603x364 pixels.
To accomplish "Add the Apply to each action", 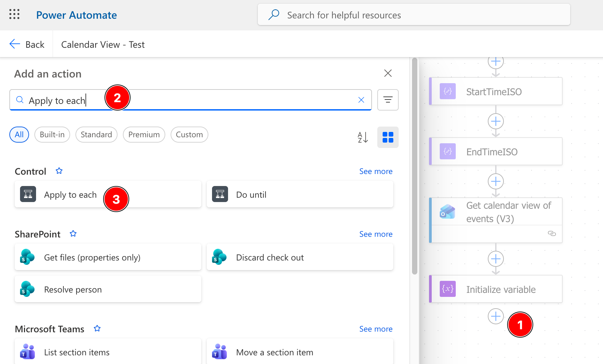I will click(108, 194).
